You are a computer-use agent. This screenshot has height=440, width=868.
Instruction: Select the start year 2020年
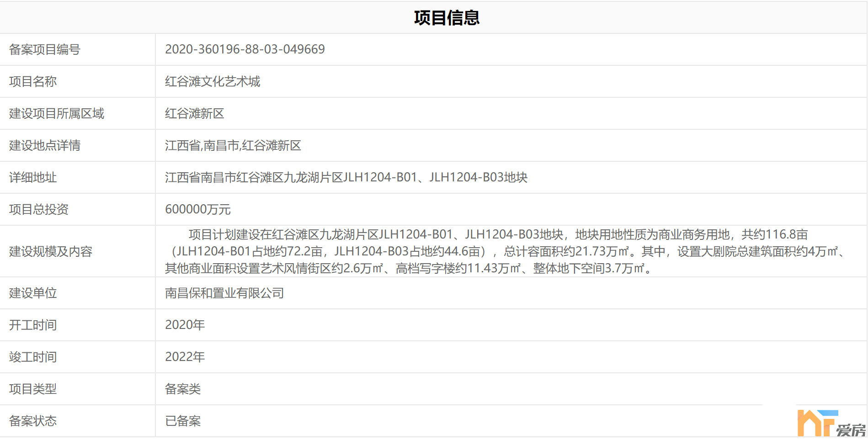point(185,325)
